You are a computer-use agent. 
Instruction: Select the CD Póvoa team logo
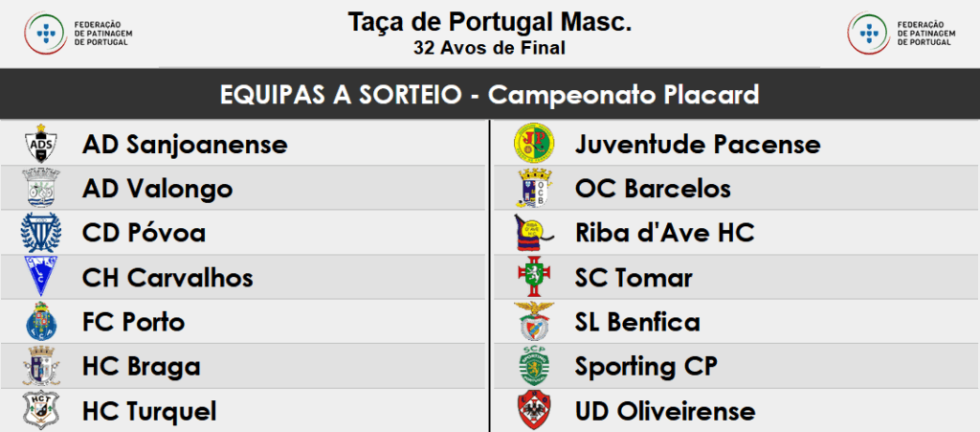pos(41,233)
